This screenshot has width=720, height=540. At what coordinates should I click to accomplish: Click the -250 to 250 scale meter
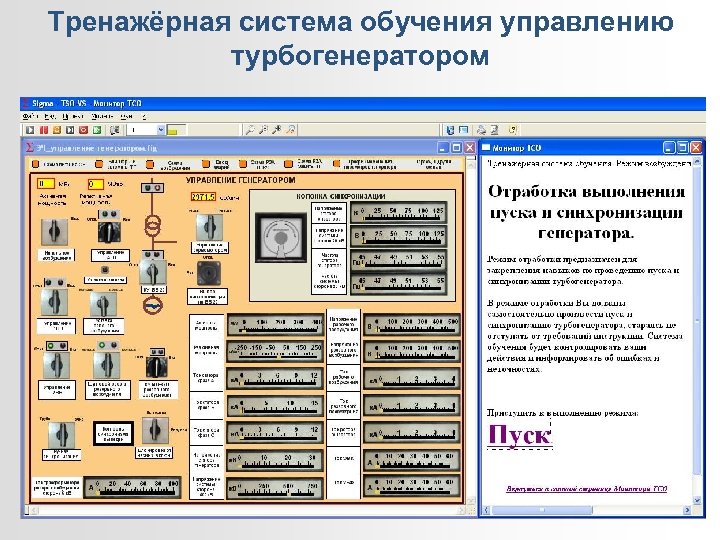[275, 351]
